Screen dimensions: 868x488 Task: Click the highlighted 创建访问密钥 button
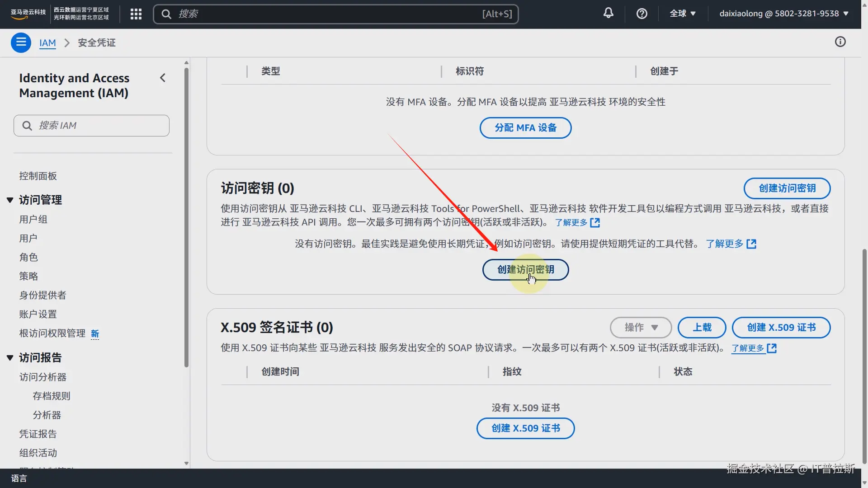point(525,270)
